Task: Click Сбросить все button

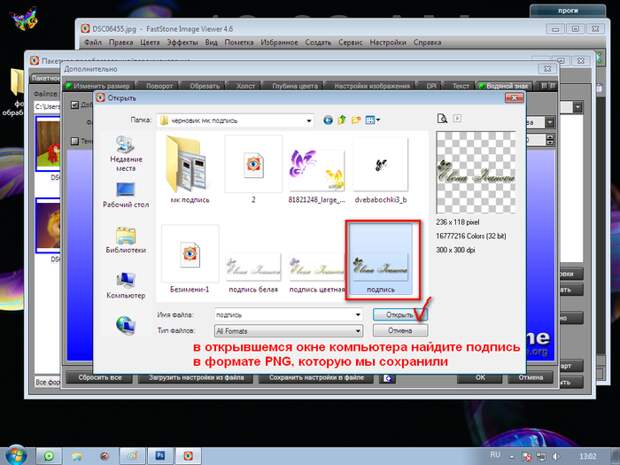Action: (100, 378)
